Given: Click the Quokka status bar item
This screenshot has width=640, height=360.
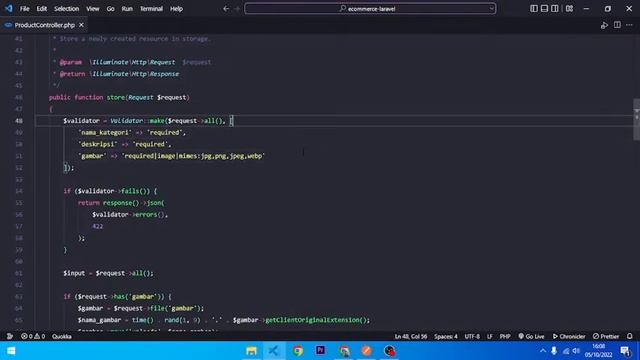Looking at the screenshot, I should pyautogui.click(x=62, y=336).
